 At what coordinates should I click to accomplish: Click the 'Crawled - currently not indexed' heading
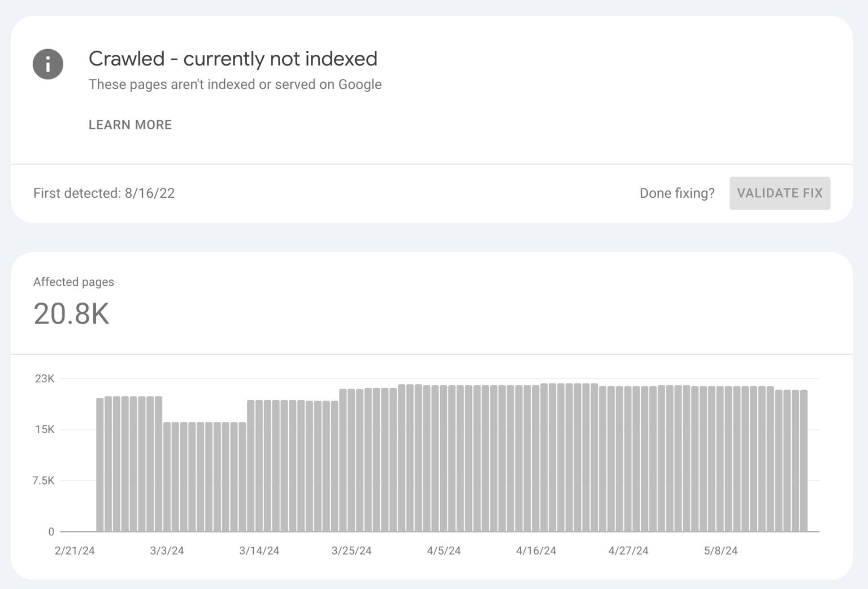(x=233, y=58)
